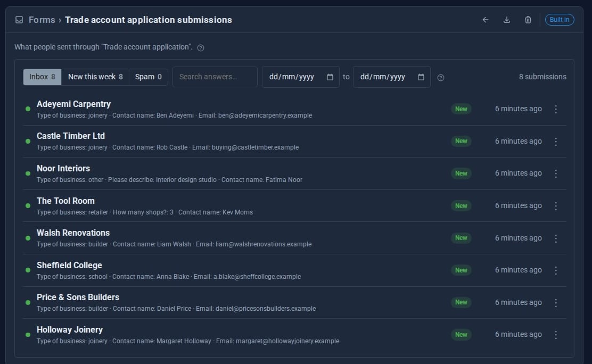Click the start date dd/mm/yyyy field
The width and height of the screenshot is (592, 364).
click(301, 77)
